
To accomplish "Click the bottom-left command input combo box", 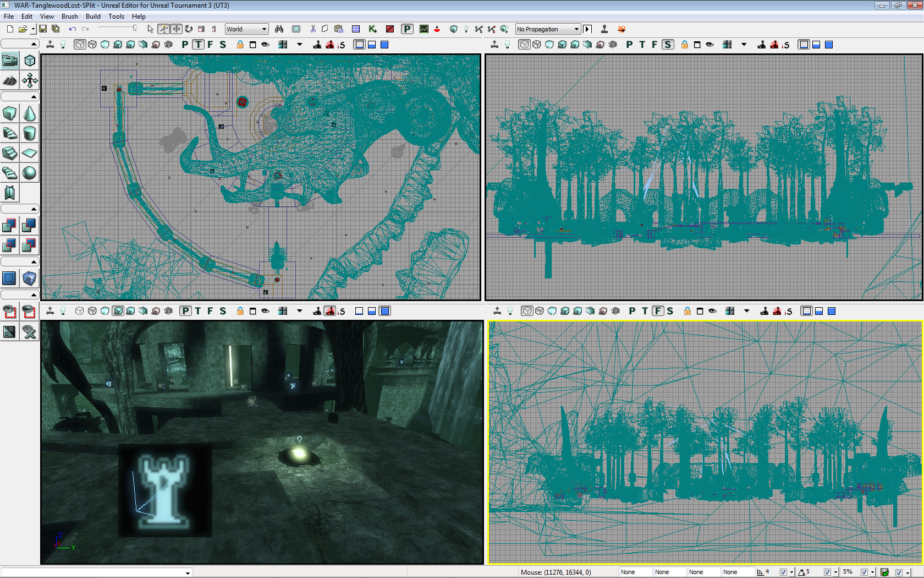I will pyautogui.click(x=96, y=572).
